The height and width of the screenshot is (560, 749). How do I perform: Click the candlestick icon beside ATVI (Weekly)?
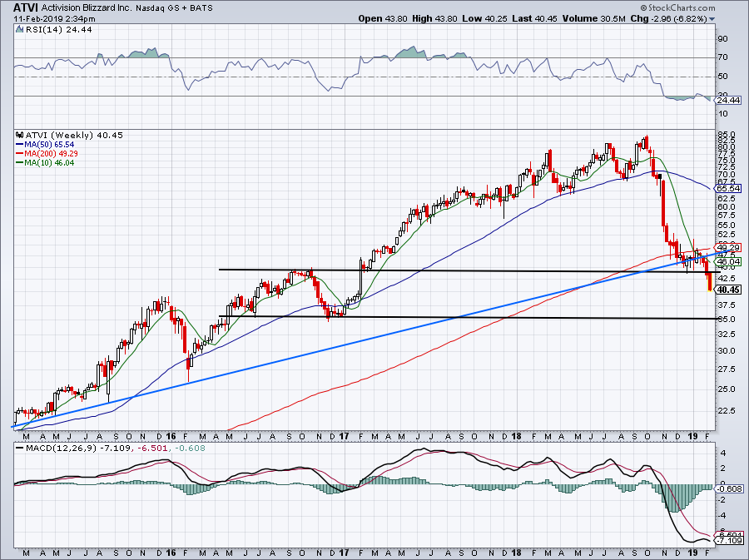pos(20,135)
